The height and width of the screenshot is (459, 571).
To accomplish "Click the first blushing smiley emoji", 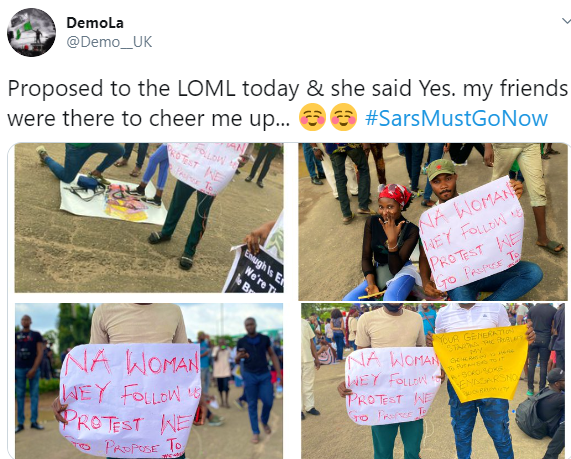I will tap(312, 117).
